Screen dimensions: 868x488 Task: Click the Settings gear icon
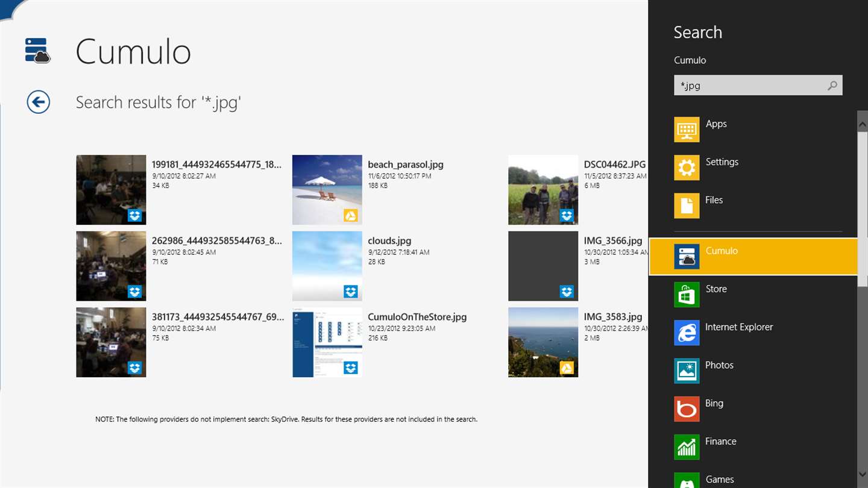687,167
